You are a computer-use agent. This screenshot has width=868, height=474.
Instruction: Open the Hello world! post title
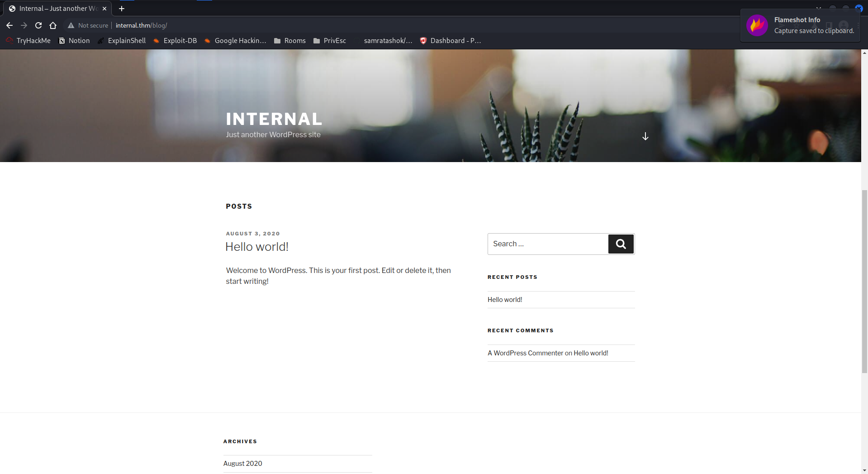(256, 247)
